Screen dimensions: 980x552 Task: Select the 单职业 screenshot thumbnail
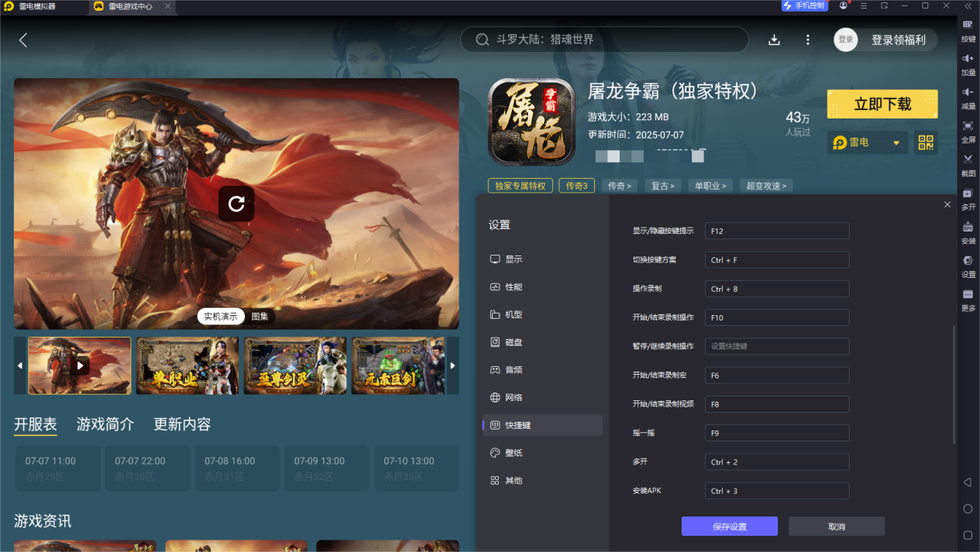187,365
